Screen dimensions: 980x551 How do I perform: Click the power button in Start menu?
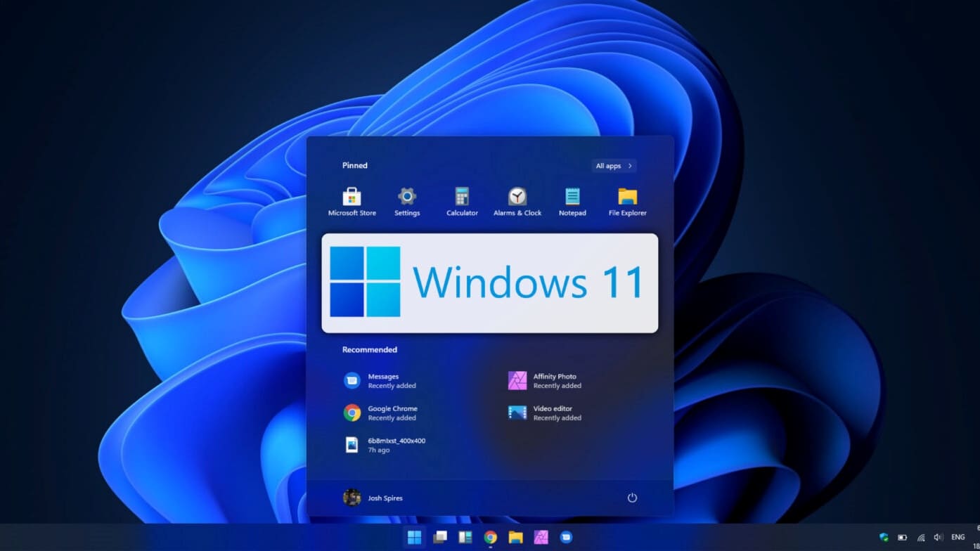click(632, 498)
